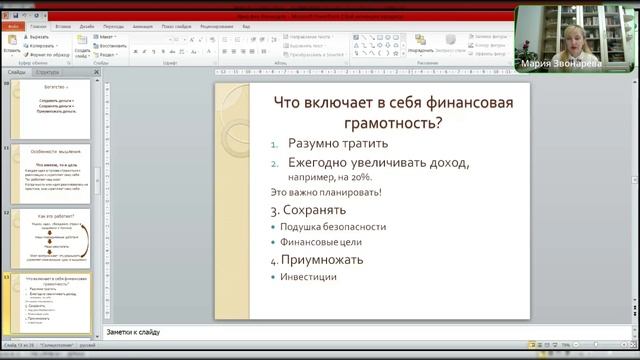Open the Дизайн ribbon tab
The image size is (640, 360).
click(87, 27)
